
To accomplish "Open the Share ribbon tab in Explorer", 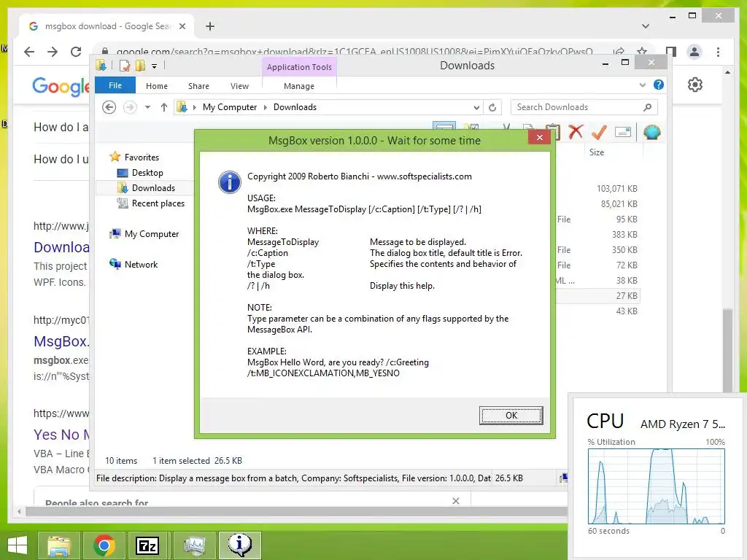I will [x=198, y=86].
